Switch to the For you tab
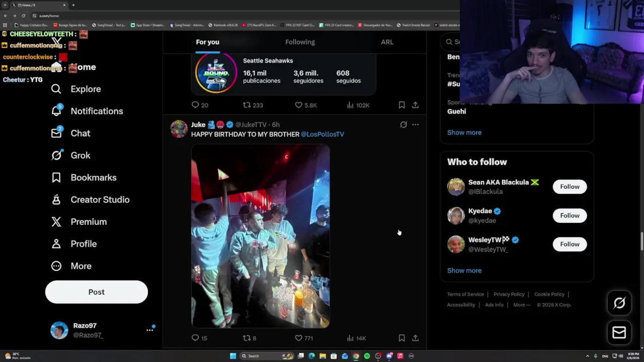The image size is (644, 362). [x=207, y=42]
